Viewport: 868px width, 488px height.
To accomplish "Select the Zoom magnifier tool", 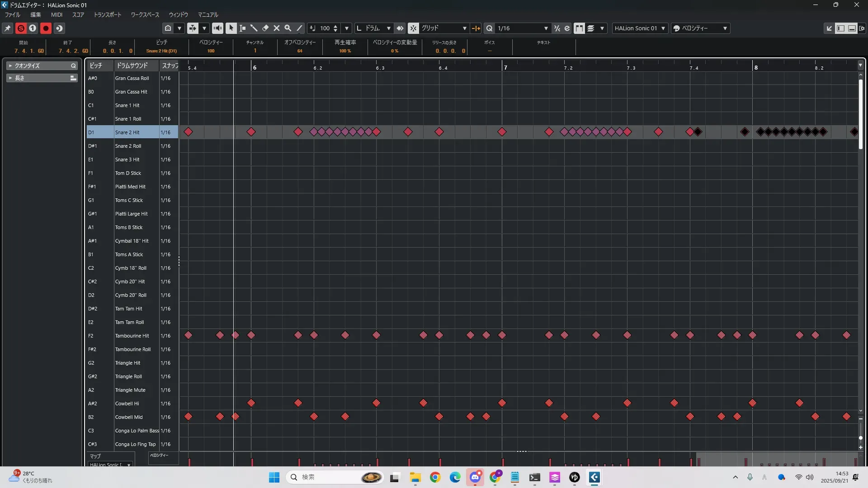I will (288, 28).
